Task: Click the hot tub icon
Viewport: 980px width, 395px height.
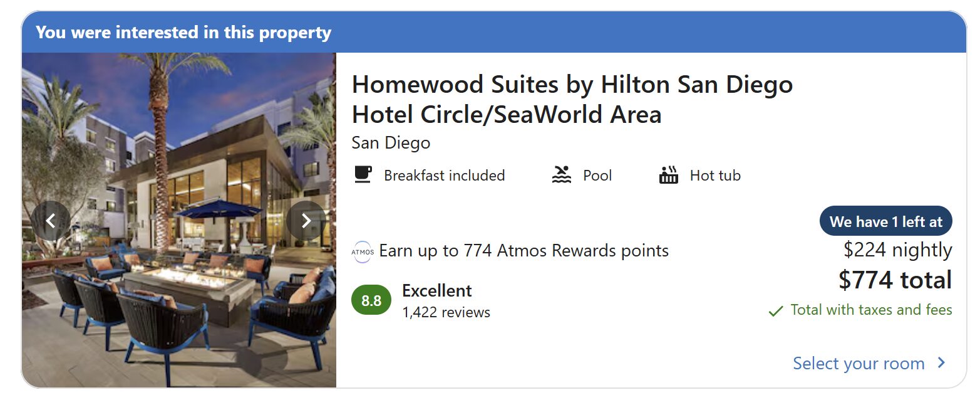Action: (669, 175)
